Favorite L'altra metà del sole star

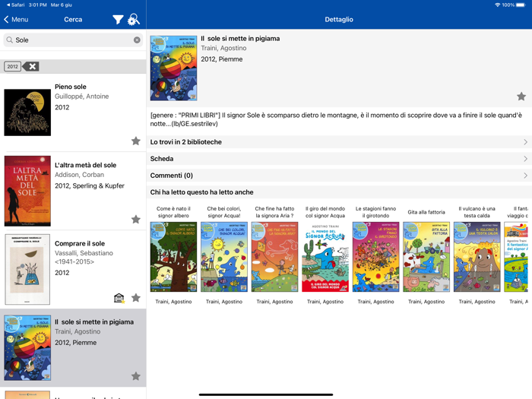coord(136,219)
